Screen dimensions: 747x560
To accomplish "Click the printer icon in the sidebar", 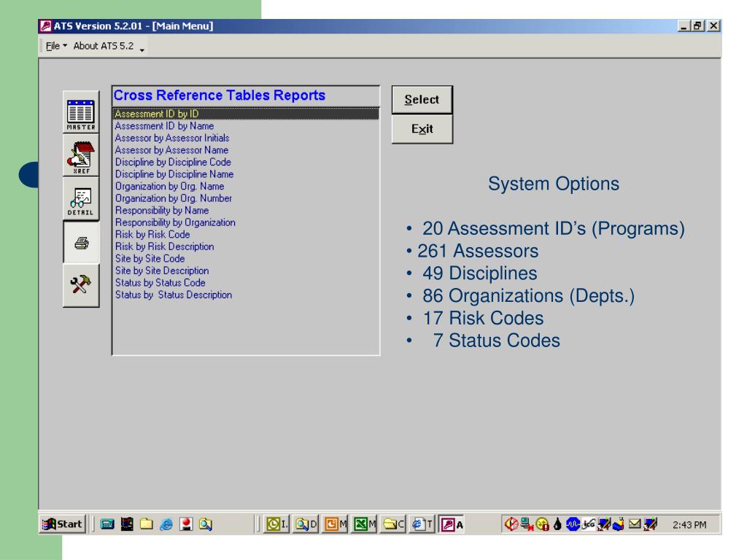I will pyautogui.click(x=81, y=243).
